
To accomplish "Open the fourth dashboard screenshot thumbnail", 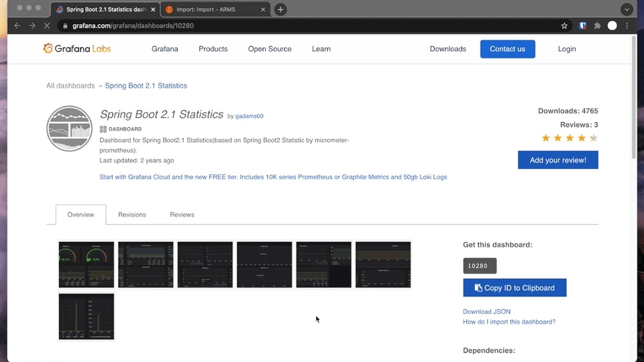I will click(x=264, y=264).
